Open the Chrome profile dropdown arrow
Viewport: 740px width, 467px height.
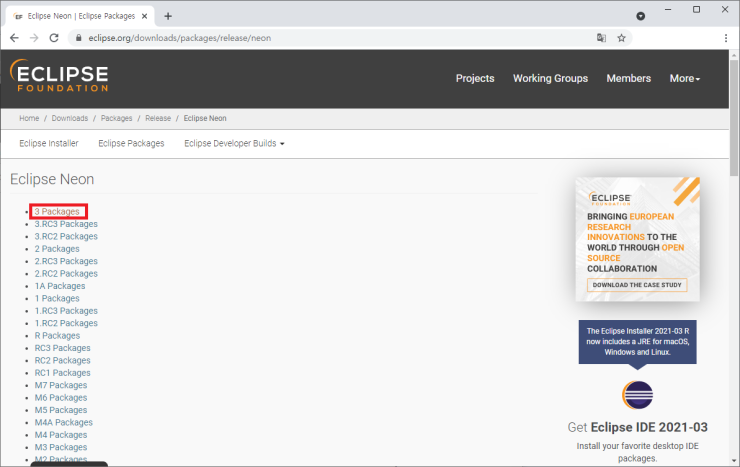(x=641, y=16)
